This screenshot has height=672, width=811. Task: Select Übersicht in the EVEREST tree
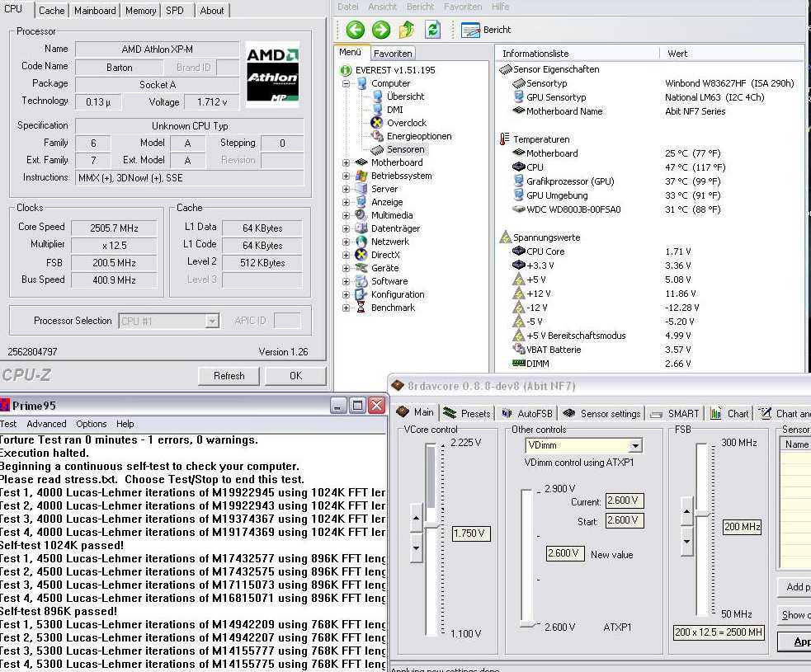406,96
